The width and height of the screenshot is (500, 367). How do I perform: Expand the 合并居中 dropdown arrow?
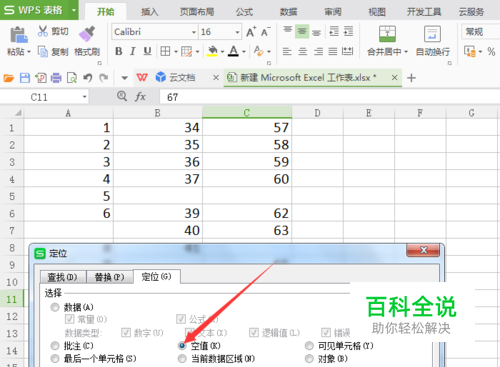click(406, 52)
